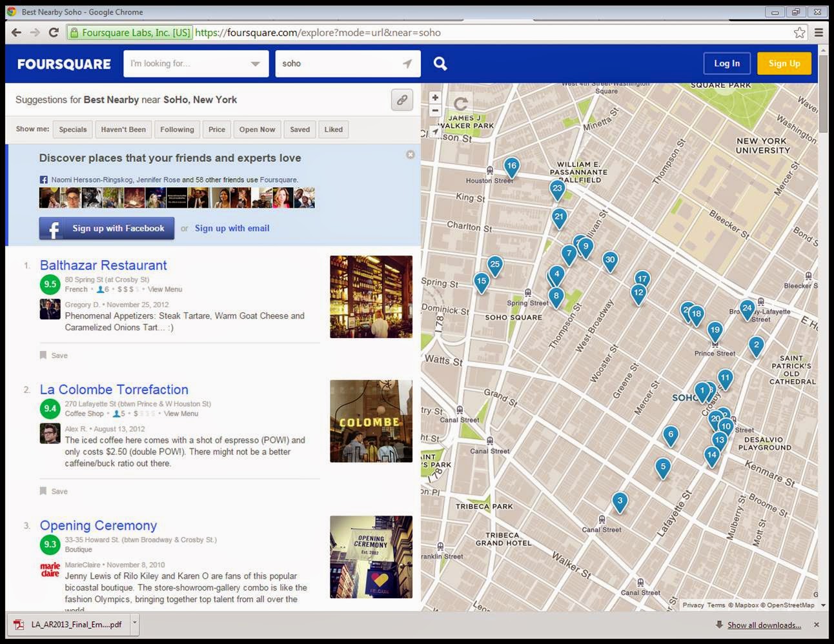View Menu for La Colombe Torrefaction
This screenshot has width=834, height=644.
pos(181,414)
